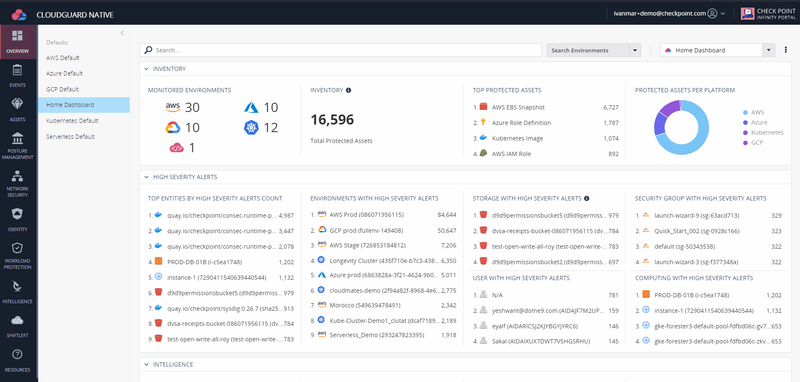800x382 pixels.
Task: Click the Morocco (549639478491) row
Action: click(383, 305)
